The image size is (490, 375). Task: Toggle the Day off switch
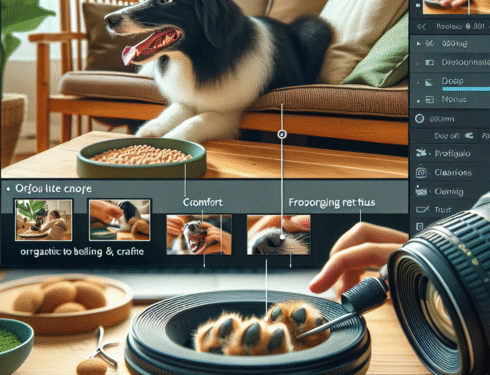coord(469,136)
